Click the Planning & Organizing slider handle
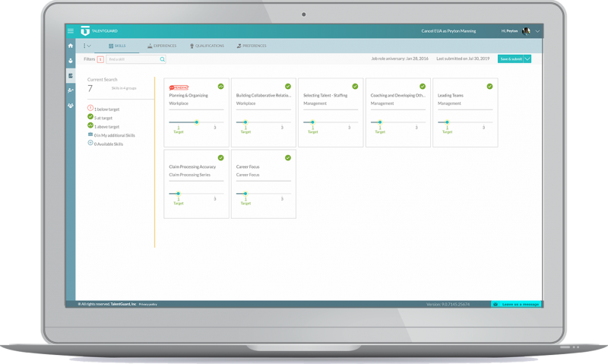The width and height of the screenshot is (608, 364). pos(197,122)
